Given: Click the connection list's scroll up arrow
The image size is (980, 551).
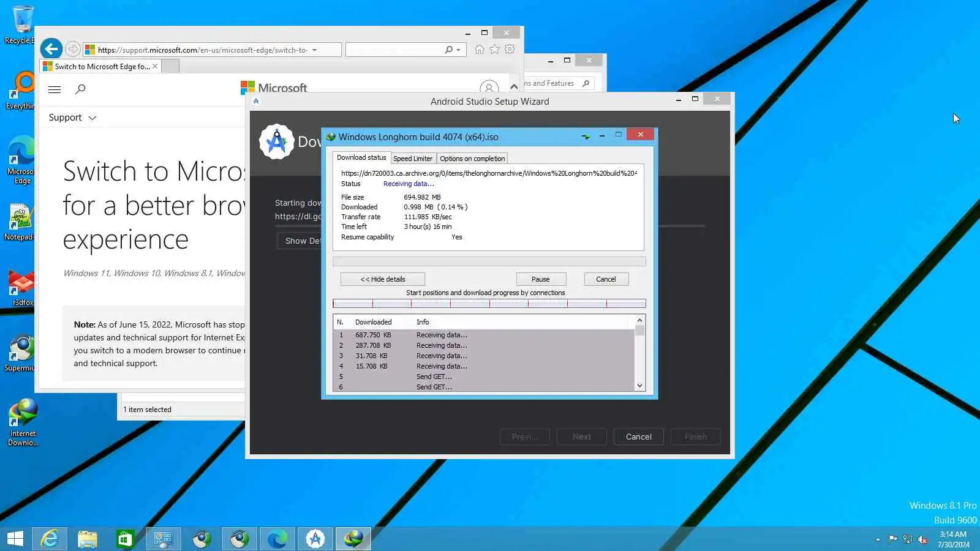Looking at the screenshot, I should pyautogui.click(x=639, y=320).
